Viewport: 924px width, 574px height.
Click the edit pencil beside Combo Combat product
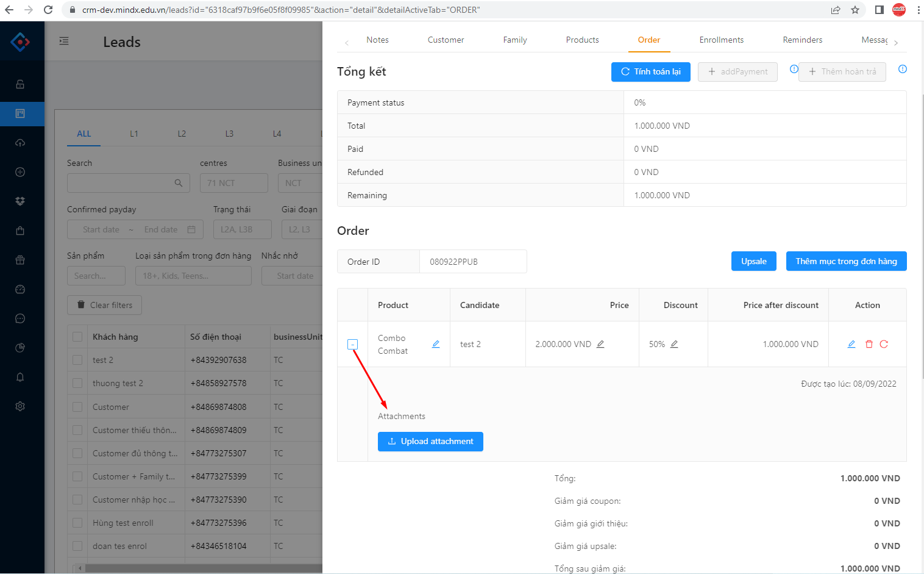tap(436, 344)
